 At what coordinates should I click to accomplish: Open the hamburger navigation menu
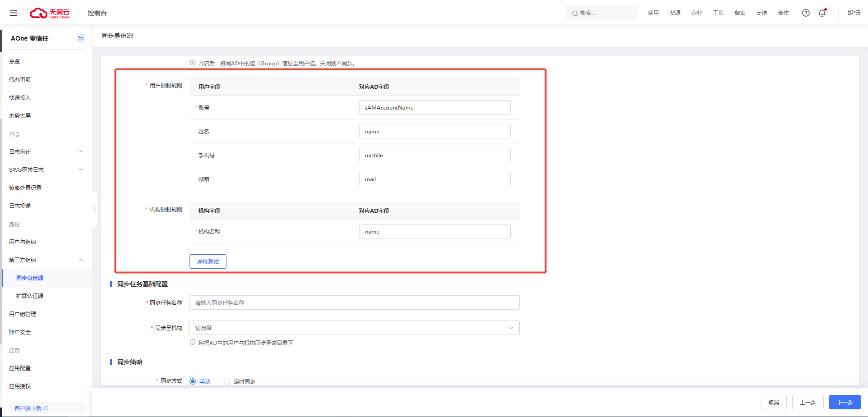pos(14,13)
